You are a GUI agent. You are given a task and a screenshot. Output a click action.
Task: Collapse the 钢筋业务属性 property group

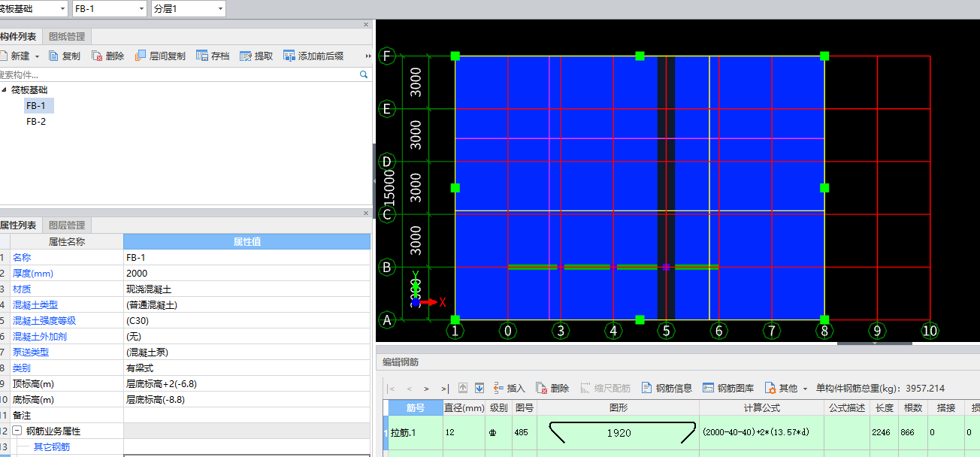(17, 431)
